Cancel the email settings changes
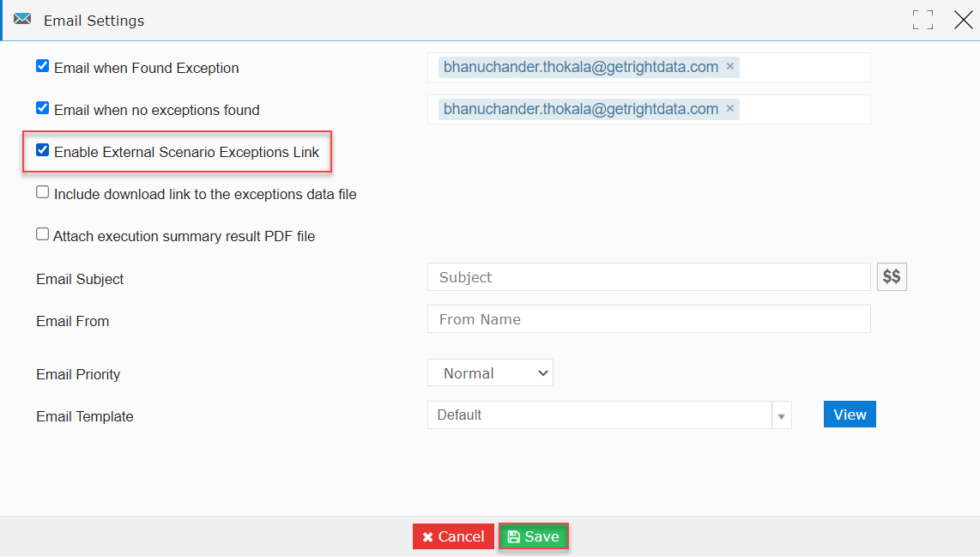The height and width of the screenshot is (557, 980). click(453, 536)
